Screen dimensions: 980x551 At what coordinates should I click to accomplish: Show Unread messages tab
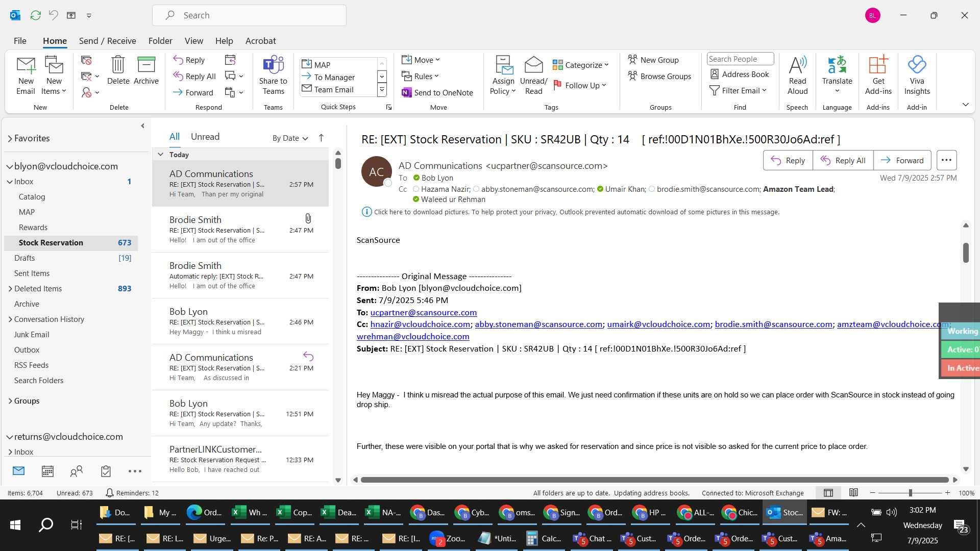[x=205, y=137]
